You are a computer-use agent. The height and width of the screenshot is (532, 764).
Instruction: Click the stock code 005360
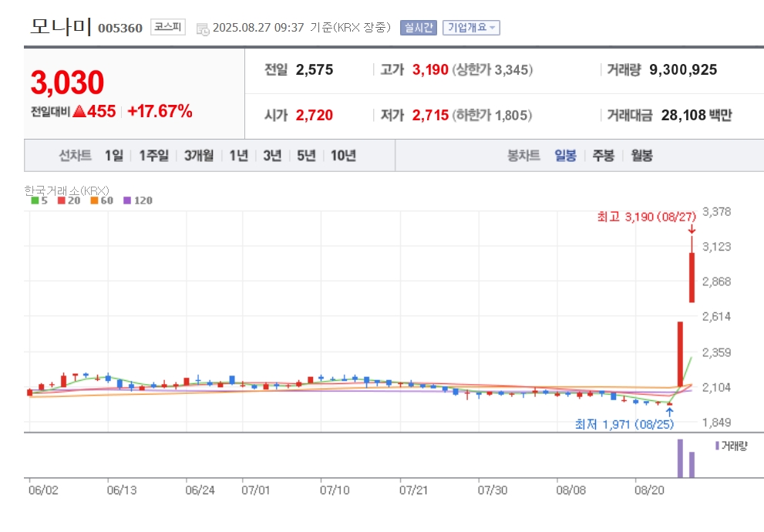[120, 29]
